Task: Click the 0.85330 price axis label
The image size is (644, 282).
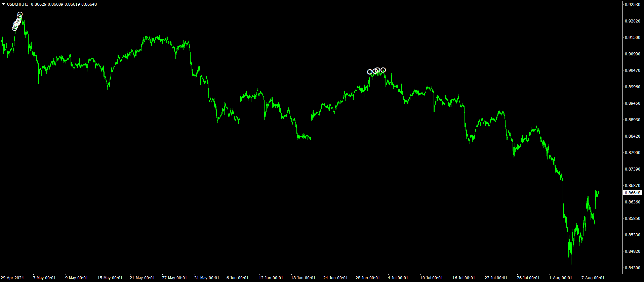Action: [x=632, y=235]
